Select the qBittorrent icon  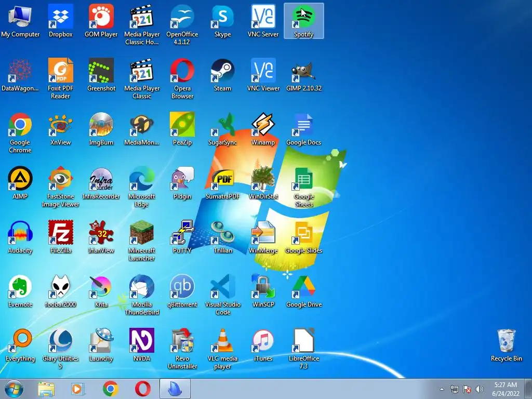click(182, 291)
